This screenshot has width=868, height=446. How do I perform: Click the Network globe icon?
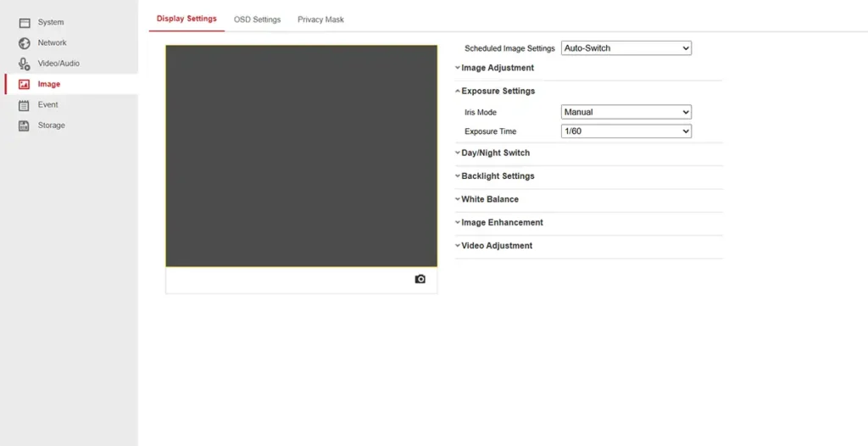[x=24, y=43]
